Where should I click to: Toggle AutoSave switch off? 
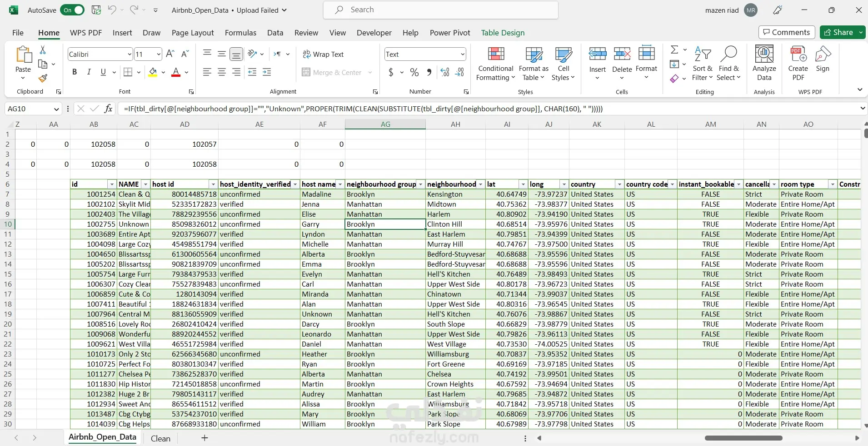pos(72,10)
